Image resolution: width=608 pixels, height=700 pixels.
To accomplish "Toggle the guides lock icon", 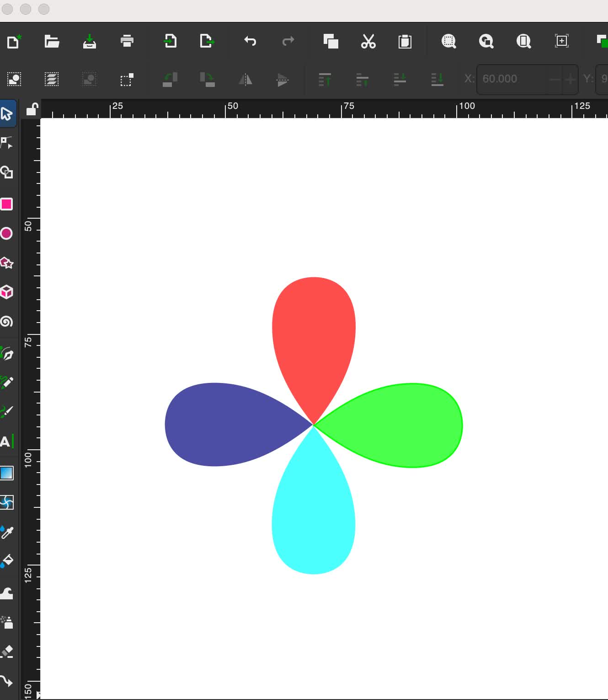I will pyautogui.click(x=32, y=109).
